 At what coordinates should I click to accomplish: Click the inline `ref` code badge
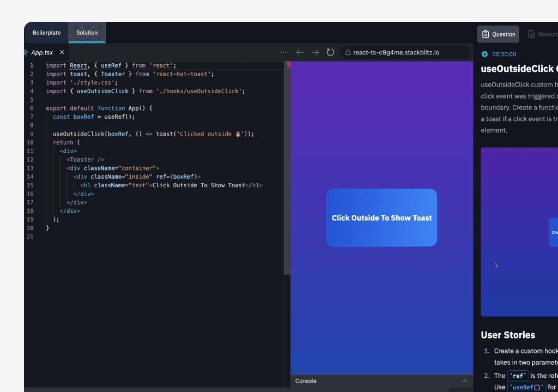(x=518, y=375)
